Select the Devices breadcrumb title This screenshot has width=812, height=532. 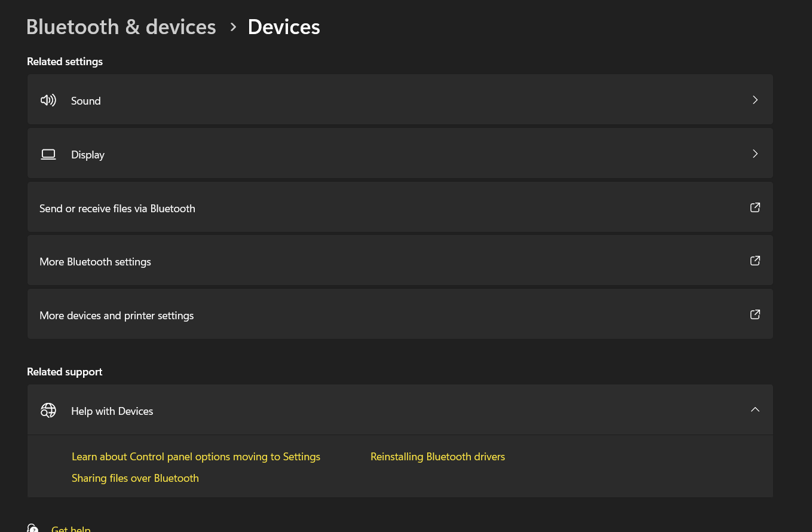click(283, 26)
